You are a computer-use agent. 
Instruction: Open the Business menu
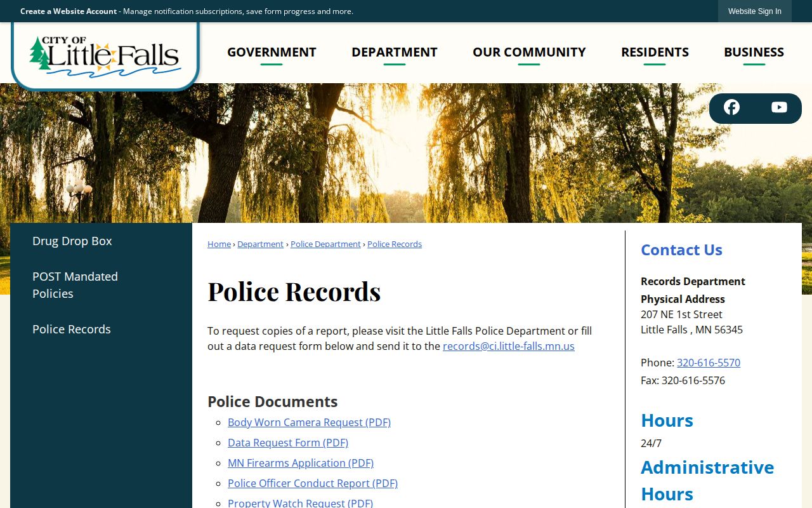tap(754, 52)
